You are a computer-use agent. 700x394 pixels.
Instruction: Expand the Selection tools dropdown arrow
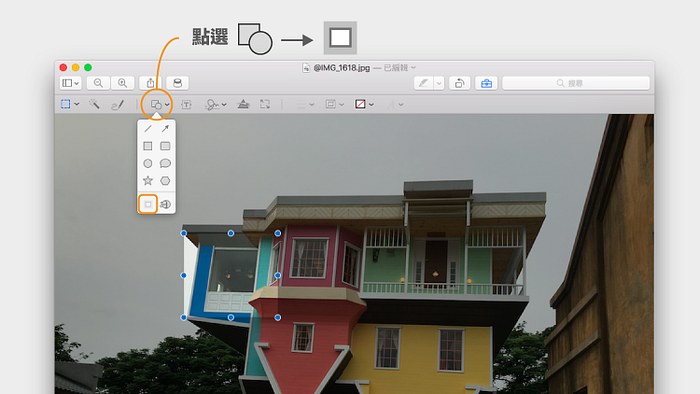tap(77, 104)
